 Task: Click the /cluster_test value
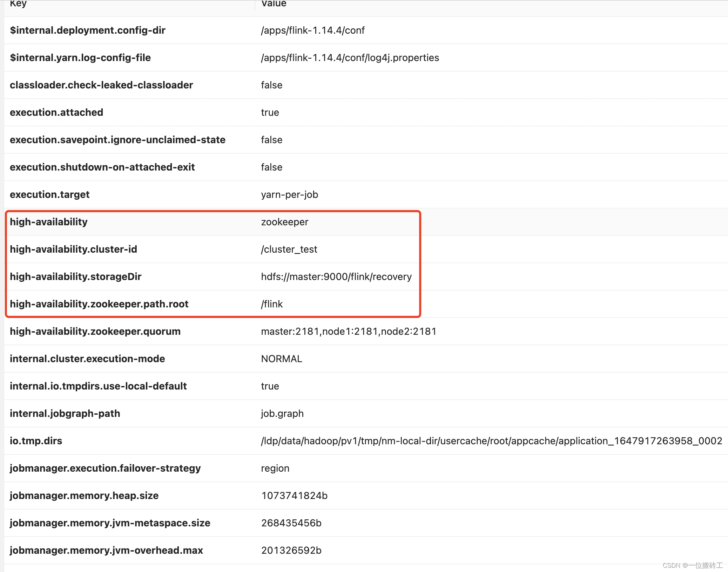pyautogui.click(x=289, y=249)
